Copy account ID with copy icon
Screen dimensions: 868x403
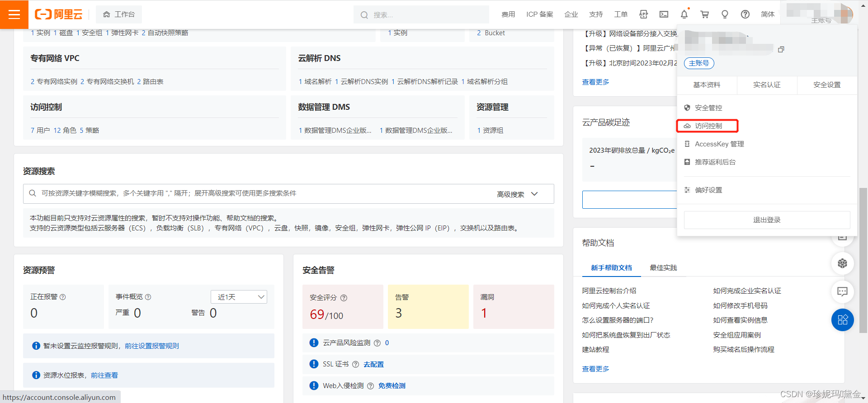pyautogui.click(x=781, y=49)
